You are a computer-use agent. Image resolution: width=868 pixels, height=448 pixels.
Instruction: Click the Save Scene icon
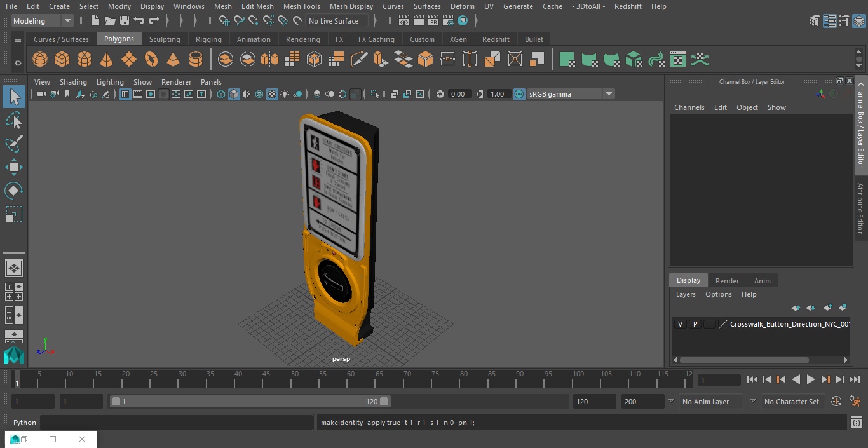(x=125, y=21)
